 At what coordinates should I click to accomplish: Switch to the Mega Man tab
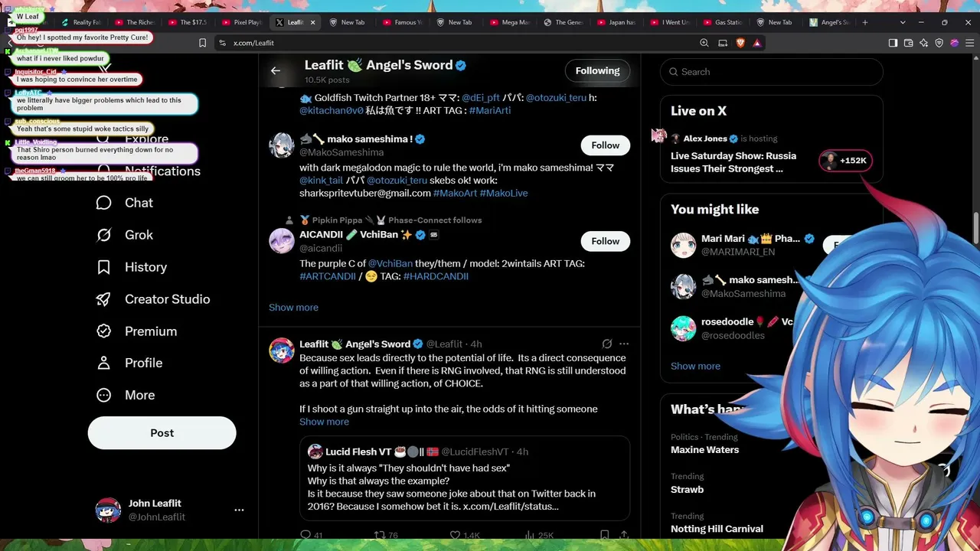[509, 22]
